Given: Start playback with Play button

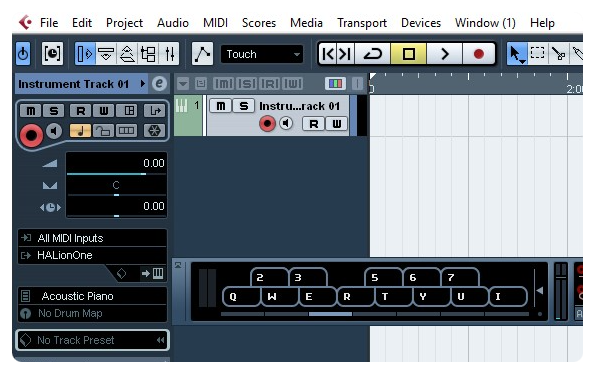Looking at the screenshot, I should [x=445, y=54].
